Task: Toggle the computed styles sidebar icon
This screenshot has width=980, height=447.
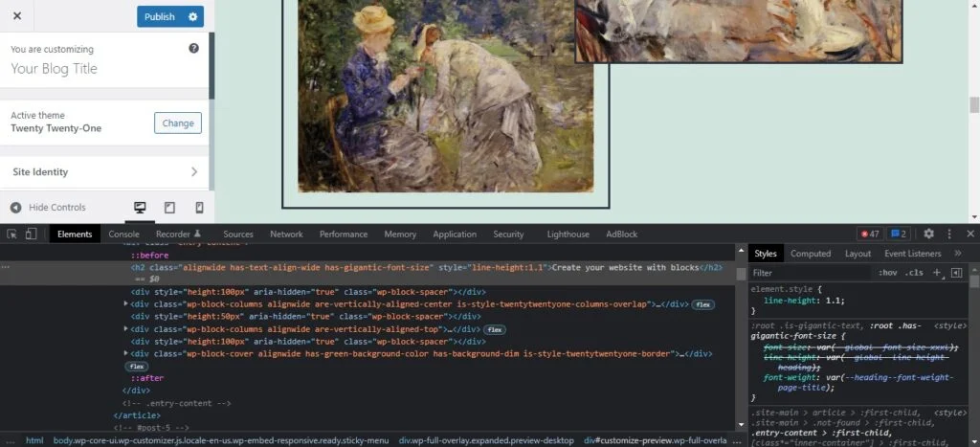Action: pos(956,273)
